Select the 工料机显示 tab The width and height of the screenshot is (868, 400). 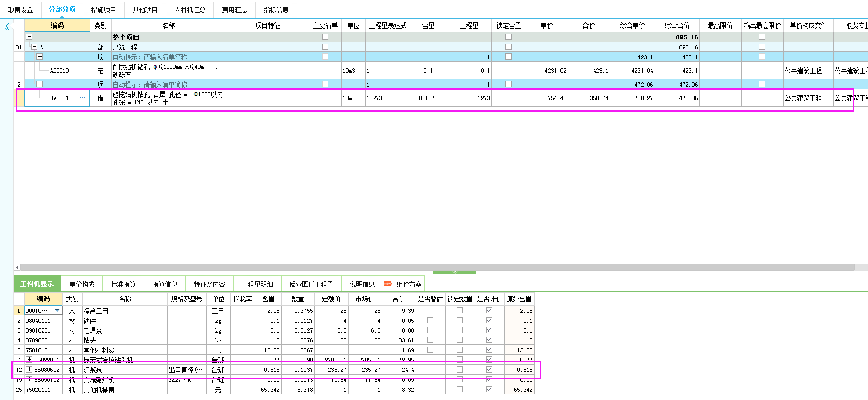[37, 284]
